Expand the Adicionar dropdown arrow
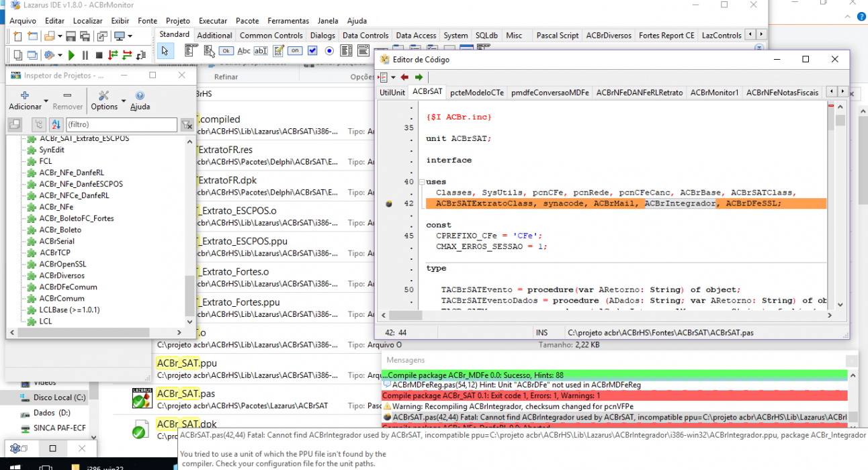868x470 pixels. (46, 101)
